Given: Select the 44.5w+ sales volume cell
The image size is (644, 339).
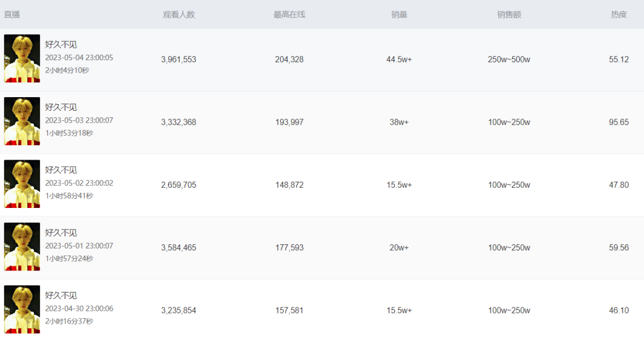Looking at the screenshot, I should point(399,60).
